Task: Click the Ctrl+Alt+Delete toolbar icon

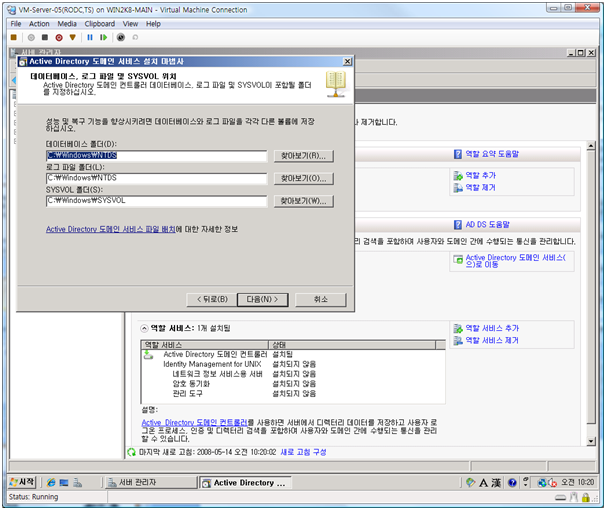Action: coord(14,37)
